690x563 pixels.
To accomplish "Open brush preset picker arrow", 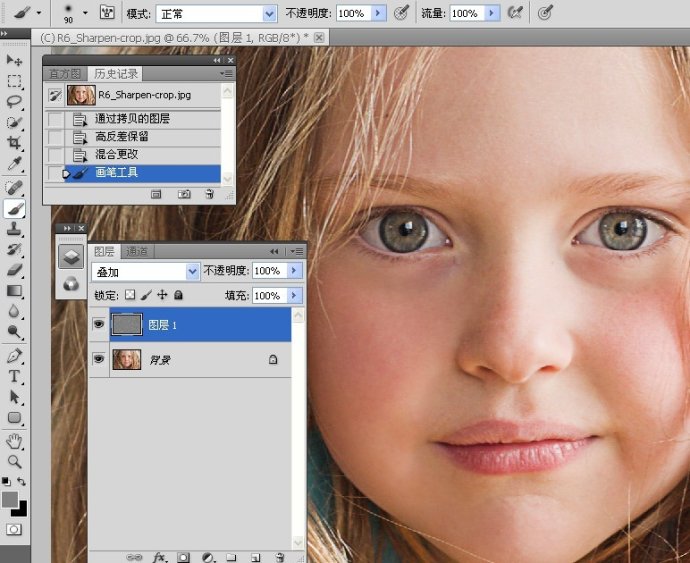I will [x=85, y=13].
